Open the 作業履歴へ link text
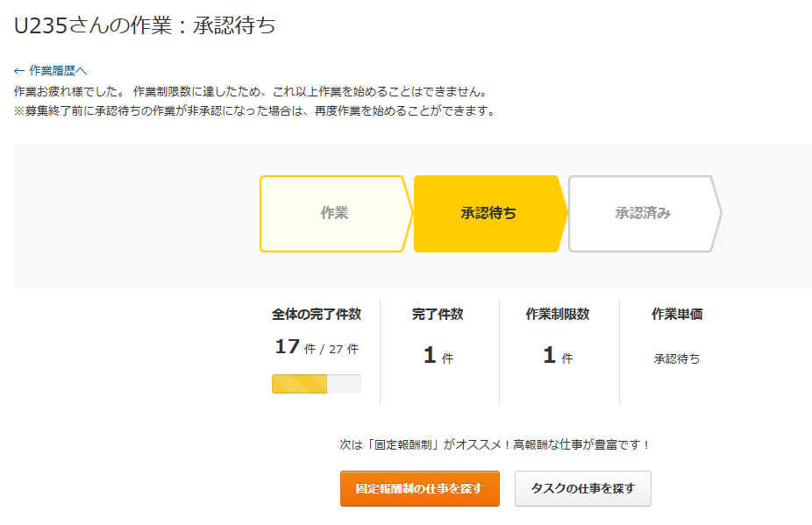This screenshot has width=812, height=525. [x=58, y=71]
